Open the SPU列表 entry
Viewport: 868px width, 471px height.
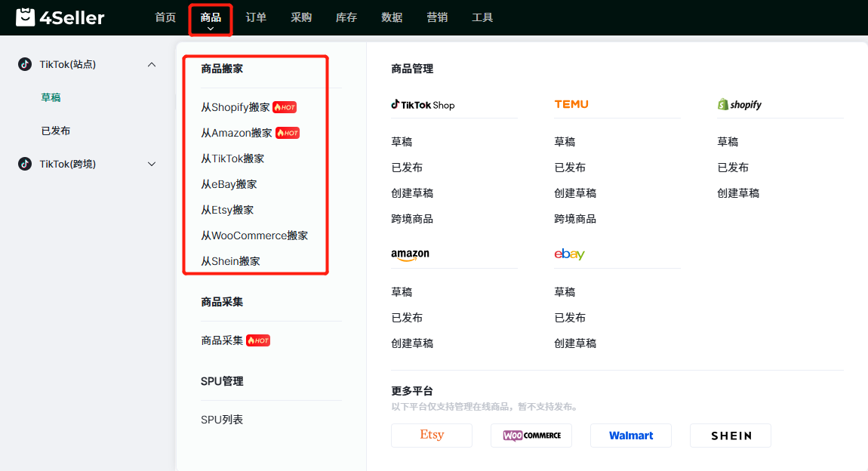(222, 420)
